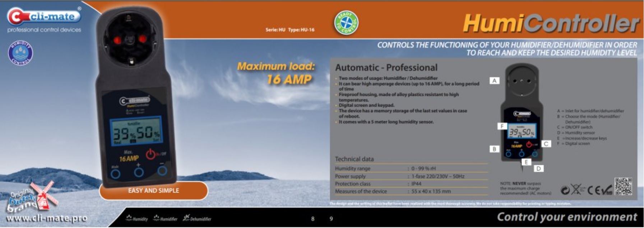Click the green Ready to Control badge

click(x=346, y=23)
